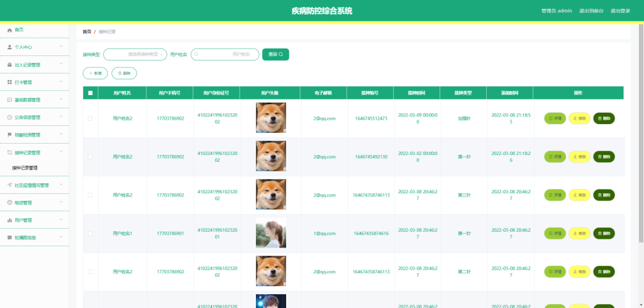Screen dimensions: 644x308
Task: Go to 首页 breadcrumb link
Action: [87, 31]
